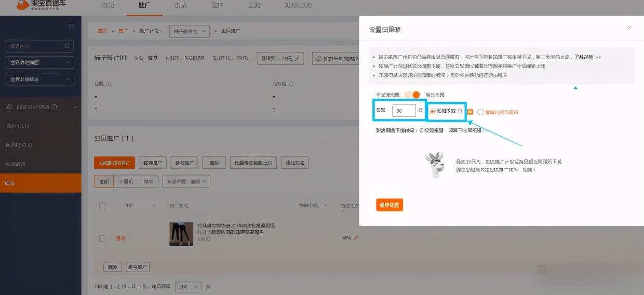644x295 pixels.
Task: Follow the learn-more link in dialog notice
Action: click(x=588, y=57)
